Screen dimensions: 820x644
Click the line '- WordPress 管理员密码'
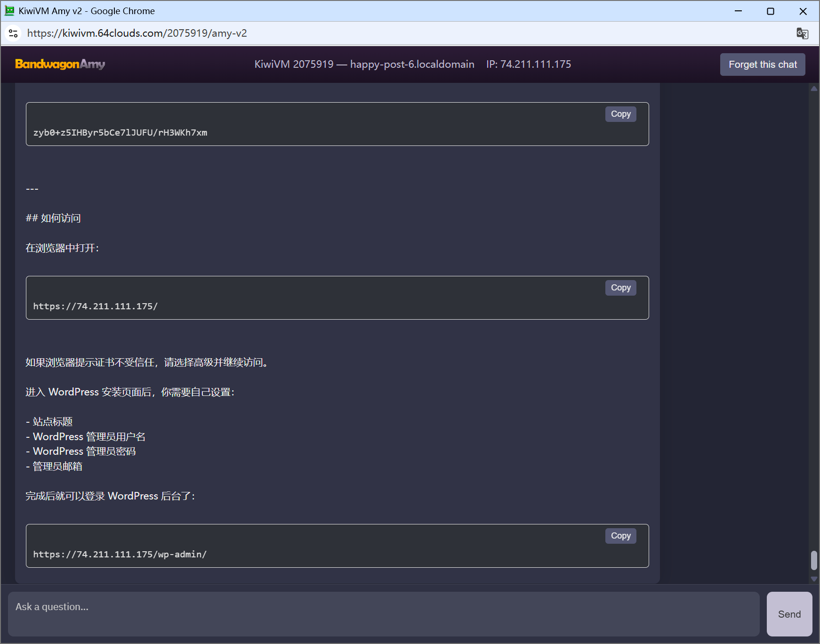pyautogui.click(x=81, y=451)
